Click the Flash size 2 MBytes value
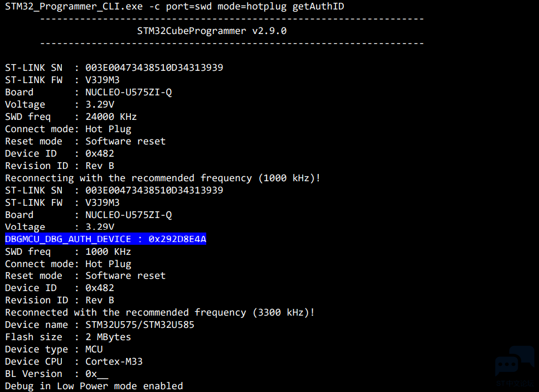The height and width of the screenshot is (392, 539). [108, 337]
